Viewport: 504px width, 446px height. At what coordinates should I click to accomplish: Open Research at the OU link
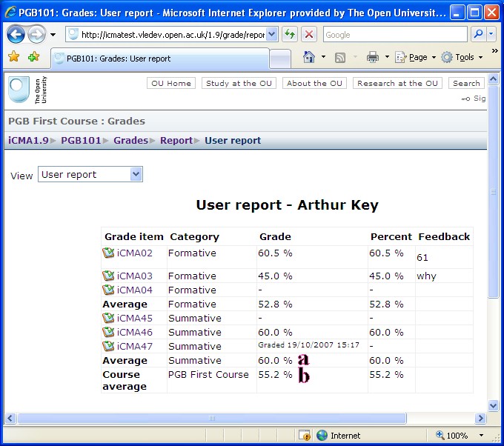point(397,83)
